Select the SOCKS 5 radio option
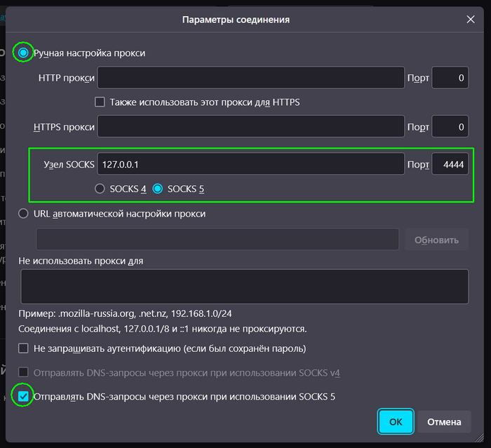 click(x=157, y=189)
